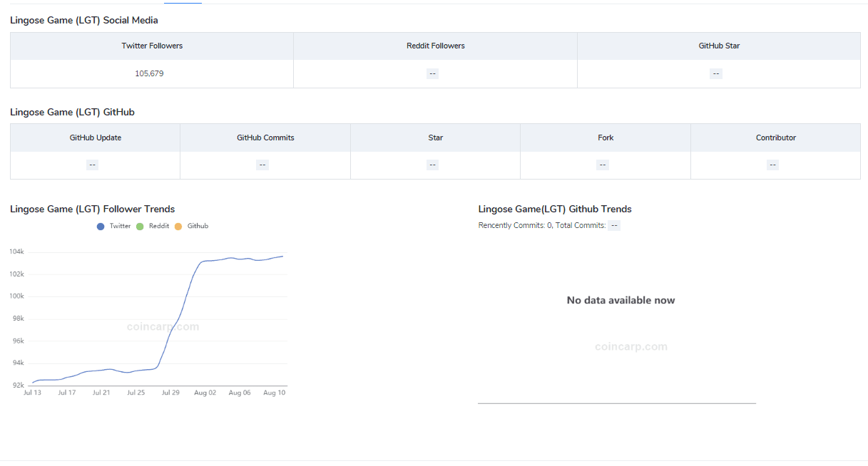Image resolution: width=868 pixels, height=466 pixels.
Task: Click the blue Twitter legend dot
Action: [x=101, y=227]
